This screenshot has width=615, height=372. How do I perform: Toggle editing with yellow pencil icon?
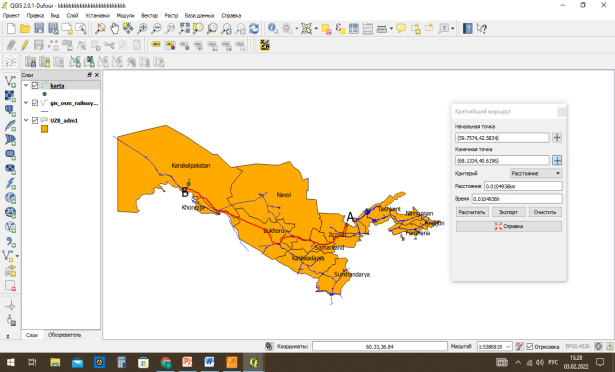25,45
